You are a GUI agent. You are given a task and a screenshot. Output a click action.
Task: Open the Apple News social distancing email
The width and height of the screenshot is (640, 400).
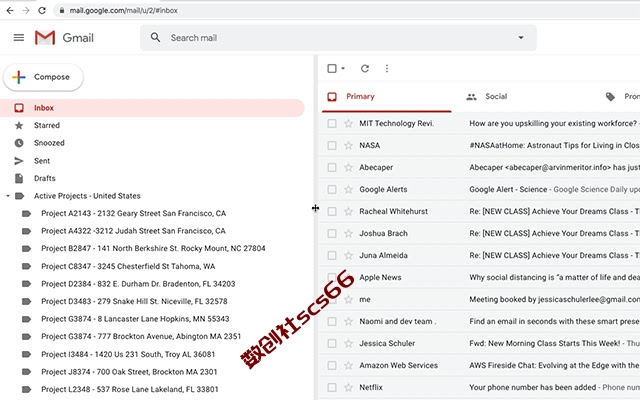click(478, 278)
